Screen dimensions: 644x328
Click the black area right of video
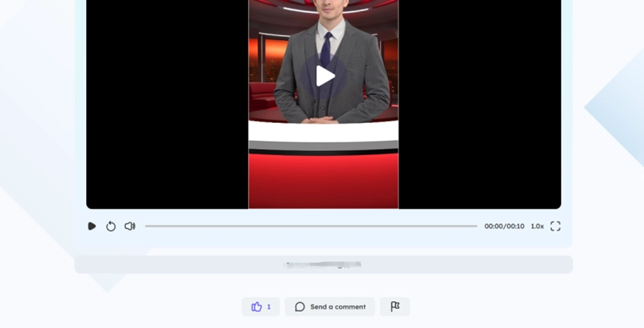tap(480, 105)
